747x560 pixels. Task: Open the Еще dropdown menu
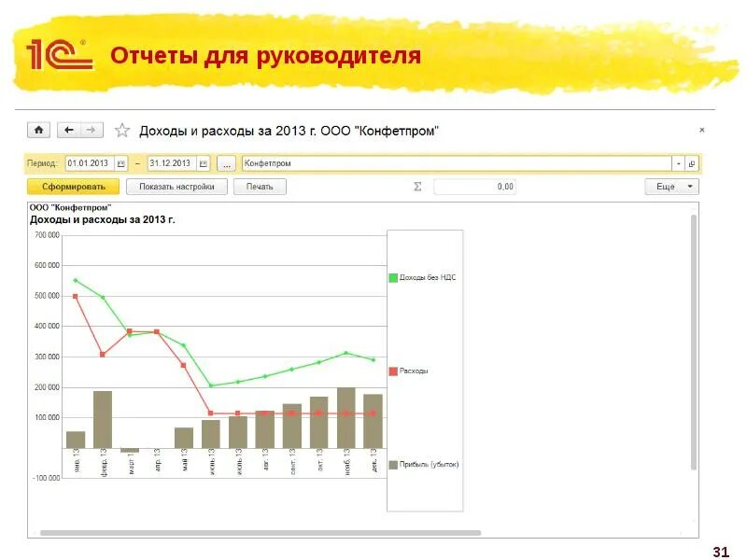pos(671,187)
